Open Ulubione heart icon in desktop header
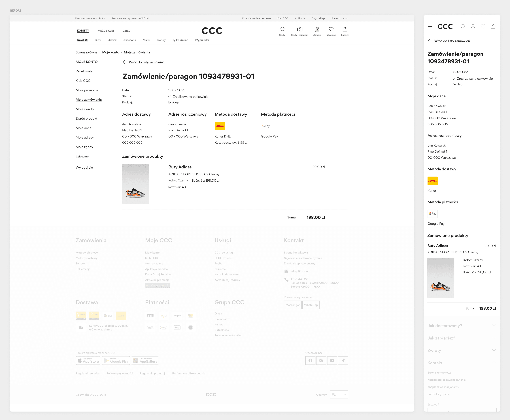The image size is (510, 420). point(331,29)
